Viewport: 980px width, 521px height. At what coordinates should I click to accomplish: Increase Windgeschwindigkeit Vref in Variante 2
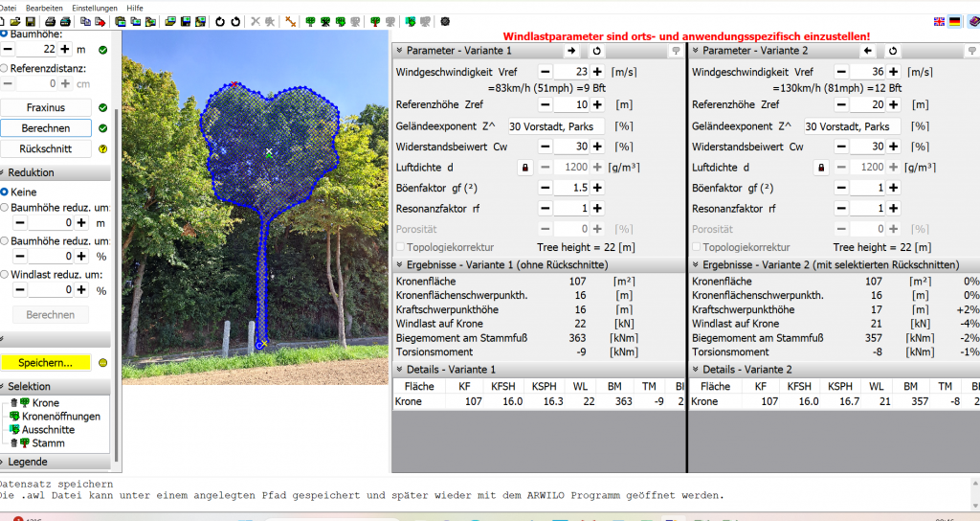point(893,72)
